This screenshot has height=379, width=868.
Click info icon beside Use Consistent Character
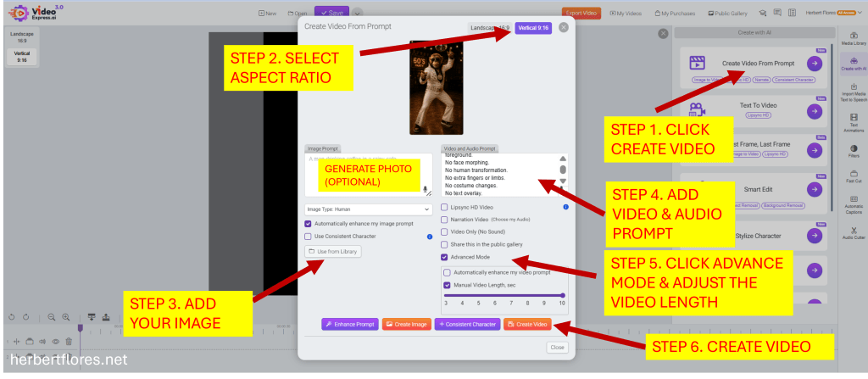tap(430, 237)
